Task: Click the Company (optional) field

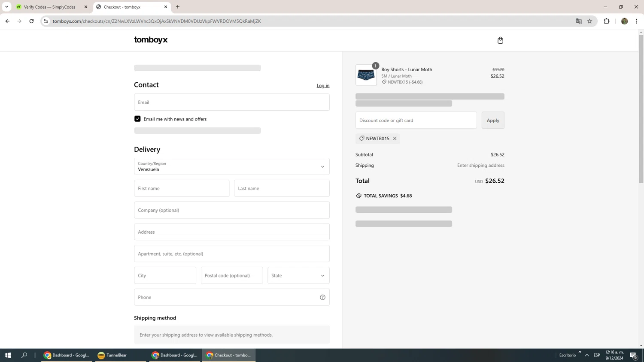Action: pyautogui.click(x=232, y=210)
